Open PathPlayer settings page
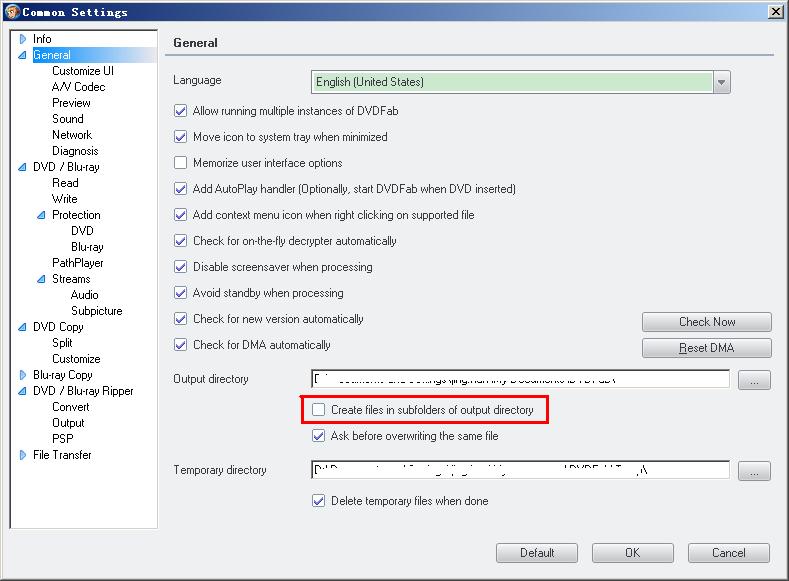Image resolution: width=789 pixels, height=581 pixels. click(78, 263)
